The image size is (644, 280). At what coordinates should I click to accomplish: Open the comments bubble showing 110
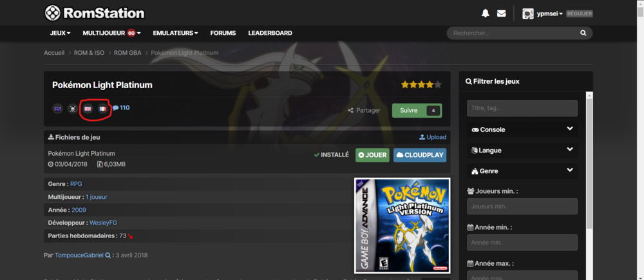pos(120,108)
